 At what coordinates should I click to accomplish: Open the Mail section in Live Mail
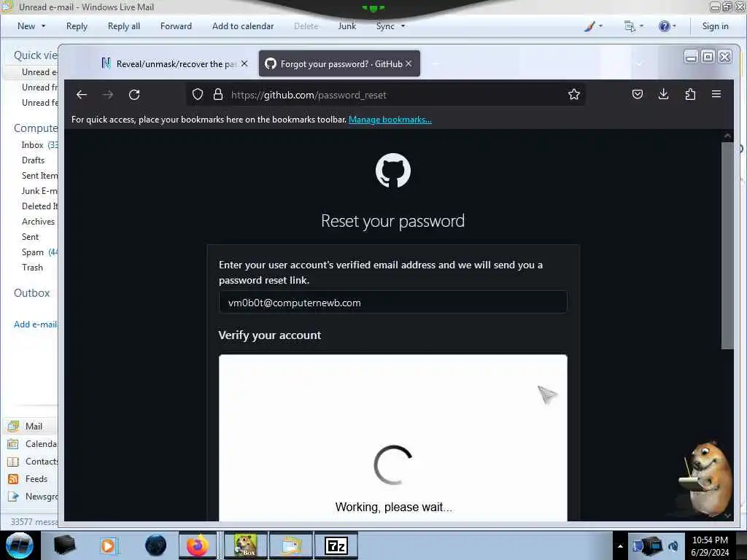[x=28, y=426]
